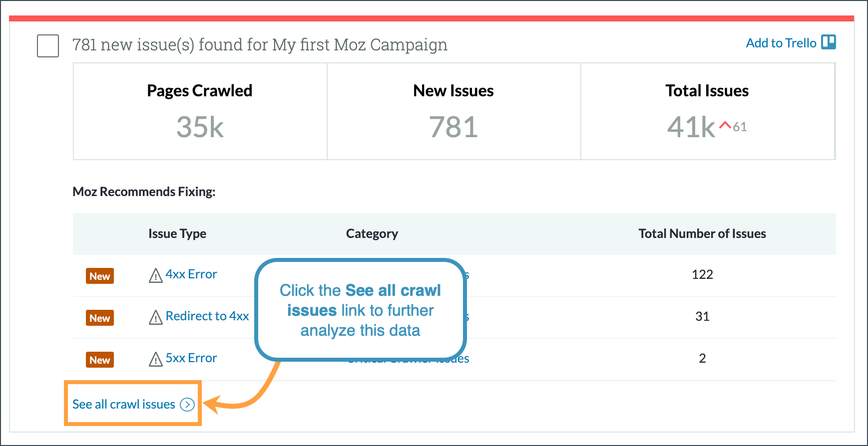Click the Pages Crawled 35k value
This screenshot has width=868, height=446.
(199, 128)
